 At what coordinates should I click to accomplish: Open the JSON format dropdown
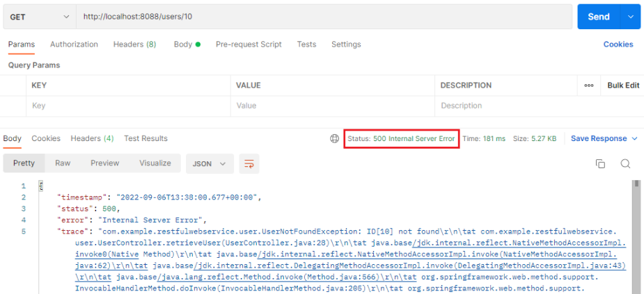click(x=210, y=163)
